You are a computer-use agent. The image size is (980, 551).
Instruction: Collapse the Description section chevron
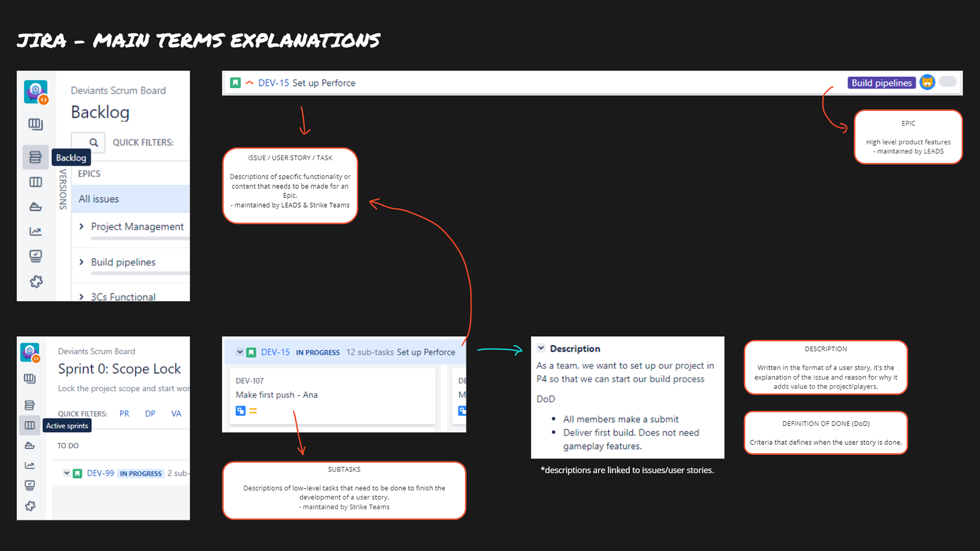(x=542, y=348)
